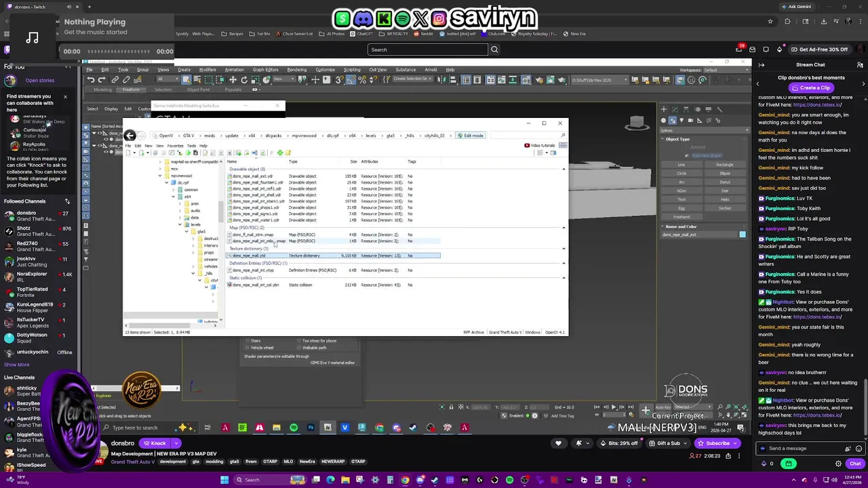Image resolution: width=868 pixels, height=488 pixels.
Task: Open the Rendering menu in 3ds Max
Action: pos(296,70)
